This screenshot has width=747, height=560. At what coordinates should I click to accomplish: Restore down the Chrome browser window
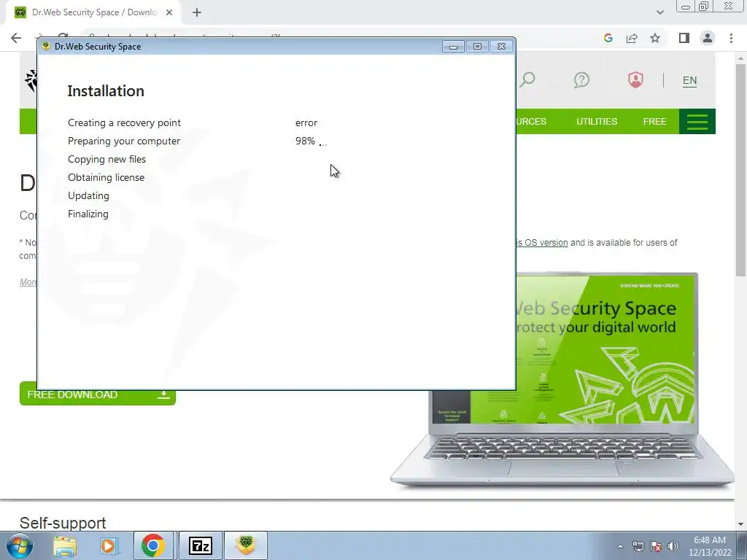pyautogui.click(x=703, y=7)
